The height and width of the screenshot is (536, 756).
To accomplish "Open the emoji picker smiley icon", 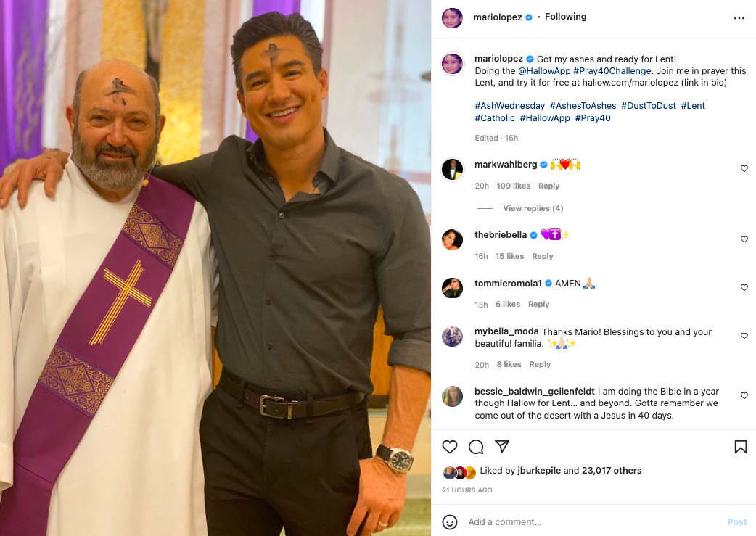I will tap(450, 521).
